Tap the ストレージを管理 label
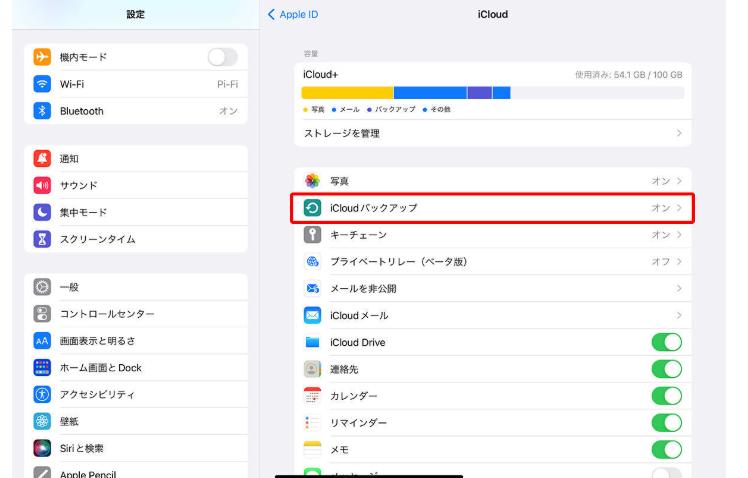 pos(342,133)
